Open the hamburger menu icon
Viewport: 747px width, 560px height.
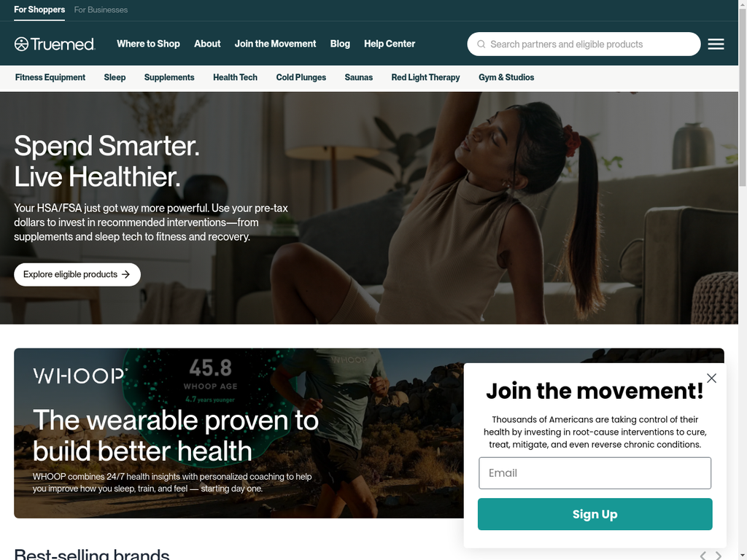point(716,44)
